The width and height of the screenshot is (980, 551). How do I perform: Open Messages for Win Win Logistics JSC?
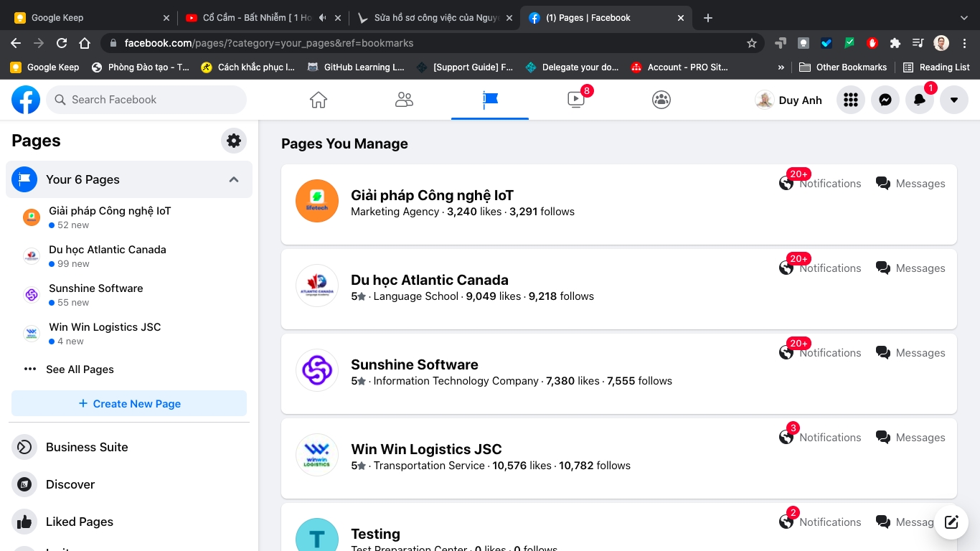[910, 438]
